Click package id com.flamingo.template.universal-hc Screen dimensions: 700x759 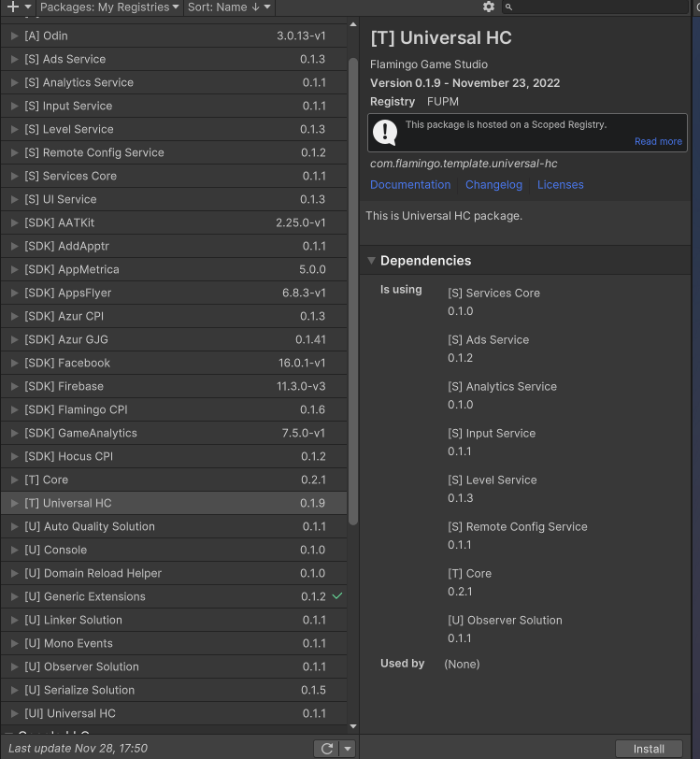[464, 164]
